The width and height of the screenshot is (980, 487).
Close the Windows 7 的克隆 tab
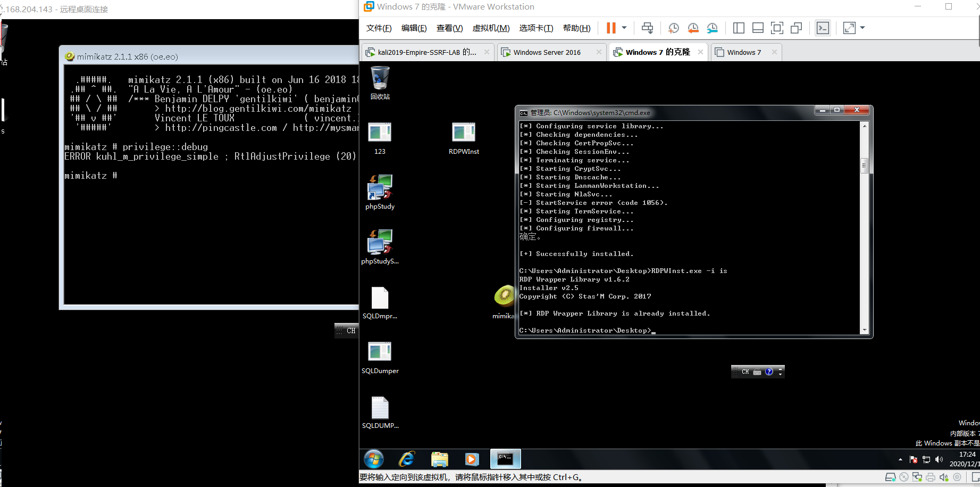coord(700,52)
